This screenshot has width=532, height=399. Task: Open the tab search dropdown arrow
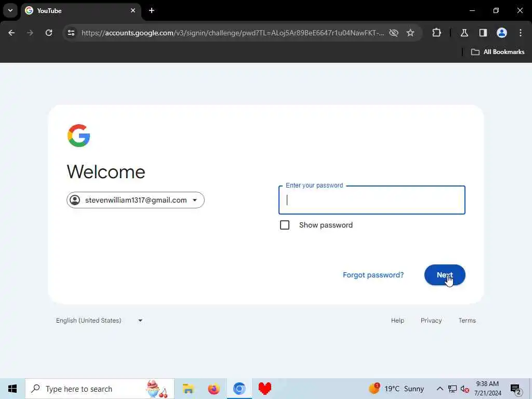click(10, 10)
